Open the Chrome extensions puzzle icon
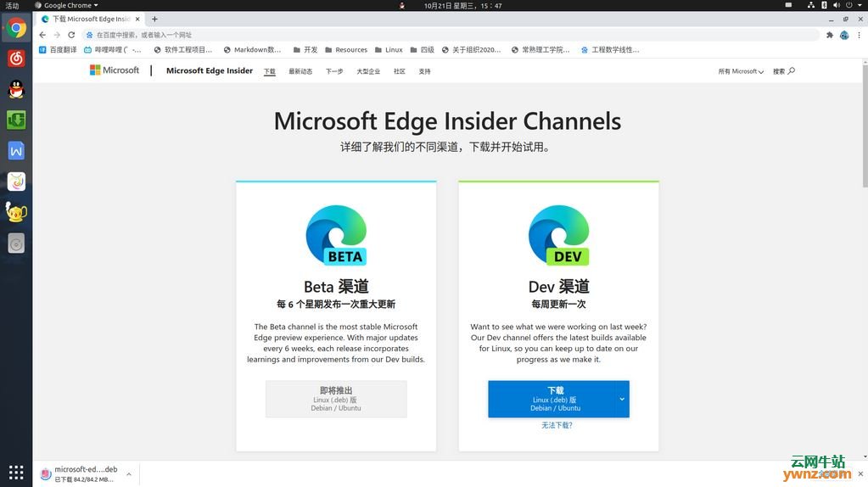 829,35
